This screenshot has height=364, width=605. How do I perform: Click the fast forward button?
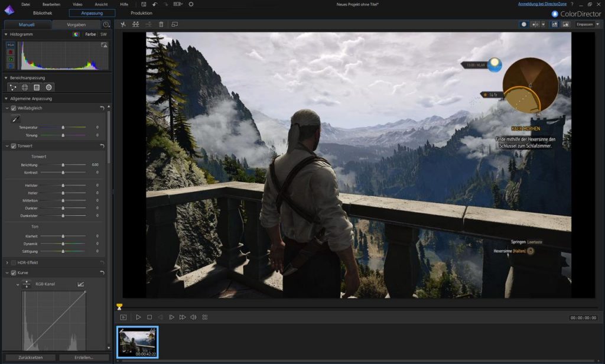point(183,317)
